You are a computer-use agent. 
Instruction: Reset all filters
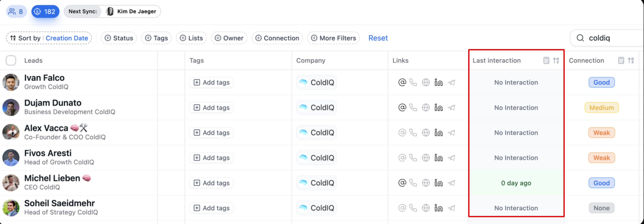tap(378, 38)
